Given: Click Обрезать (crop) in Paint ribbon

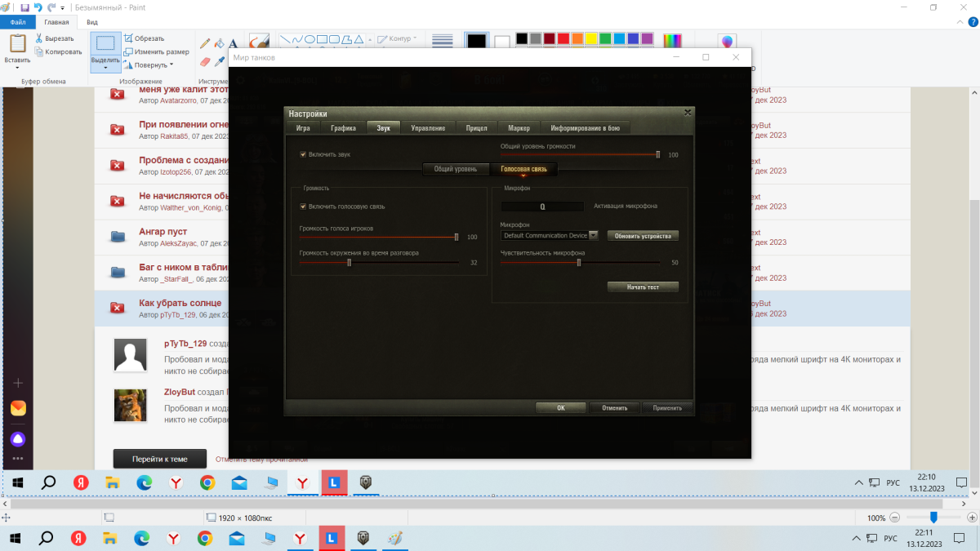Looking at the screenshot, I should [145, 38].
